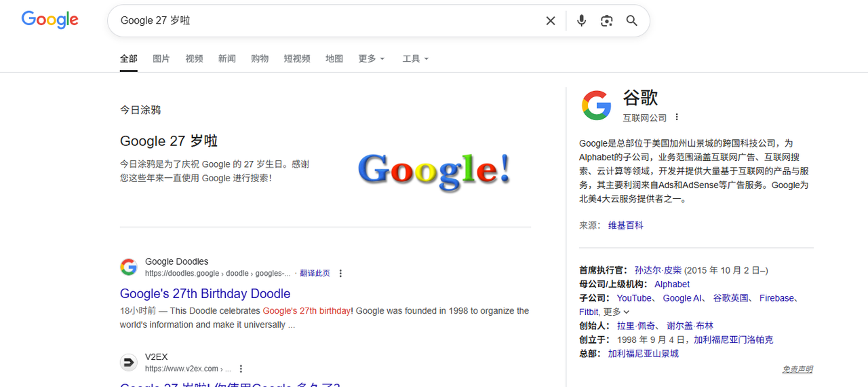The image size is (868, 387).
Task: Open the 谢尔盖·布林 founder link
Action: tap(690, 326)
